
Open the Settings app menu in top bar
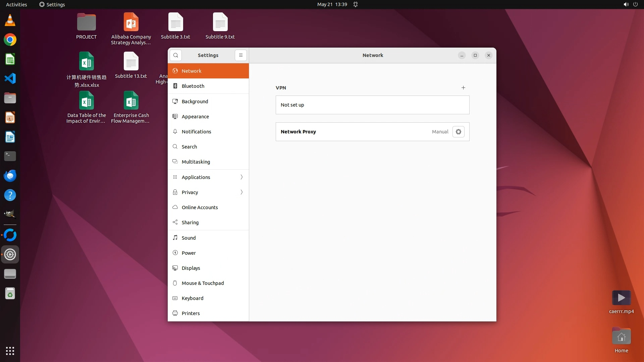[52, 4]
